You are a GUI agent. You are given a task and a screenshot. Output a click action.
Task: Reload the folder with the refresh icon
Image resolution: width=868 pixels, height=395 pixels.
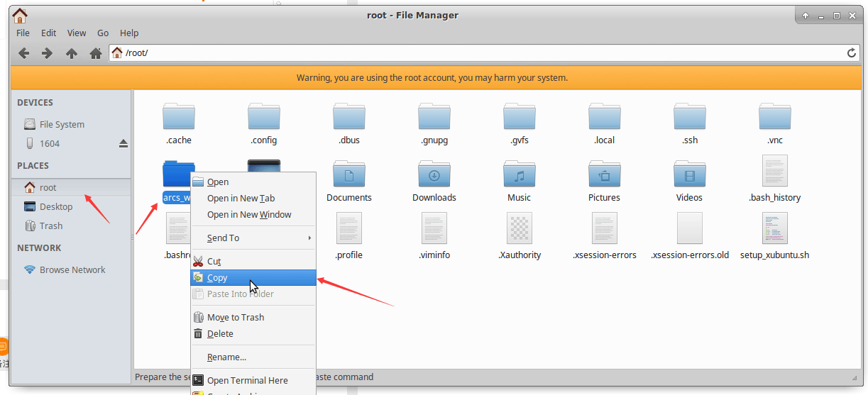[852, 53]
